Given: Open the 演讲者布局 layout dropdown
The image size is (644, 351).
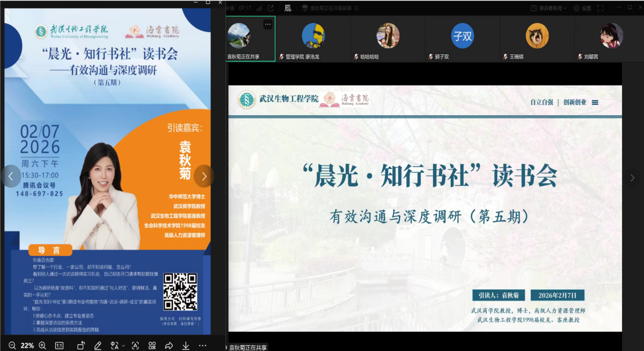Looking at the screenshot, I should pyautogui.click(x=549, y=8).
